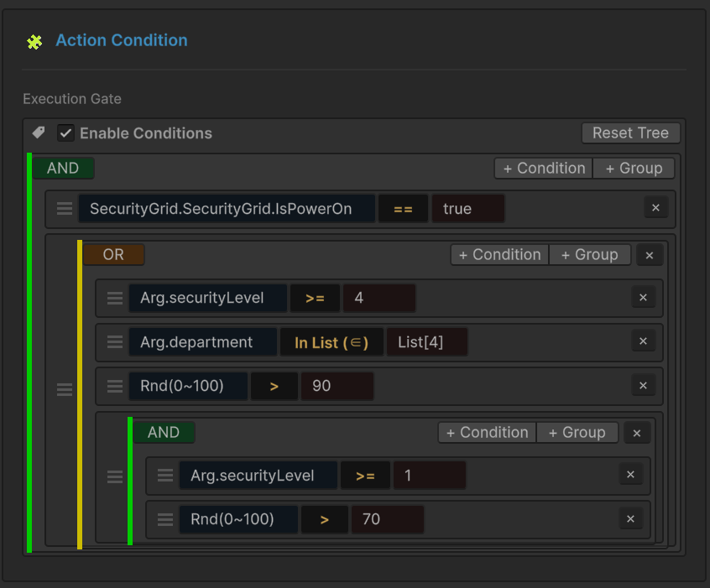
Task: Click drag handle of the IsPowerOn row
Action: (x=65, y=209)
